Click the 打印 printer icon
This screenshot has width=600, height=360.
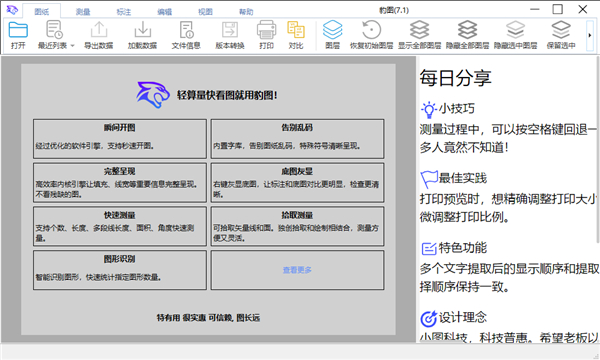(x=266, y=30)
